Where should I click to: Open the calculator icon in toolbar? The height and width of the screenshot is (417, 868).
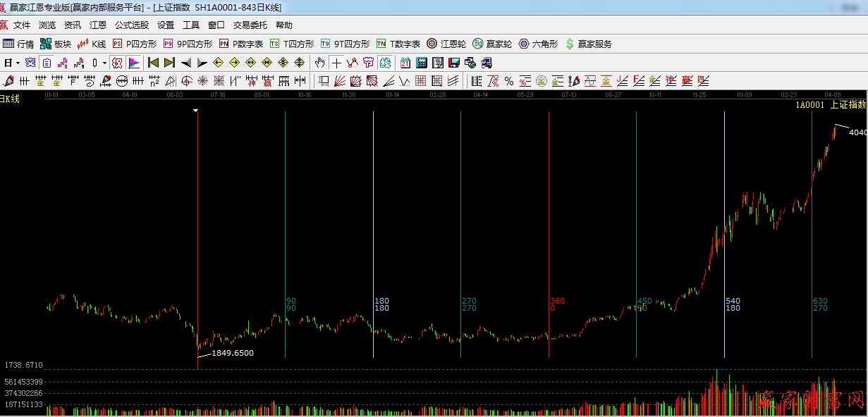coord(421,63)
